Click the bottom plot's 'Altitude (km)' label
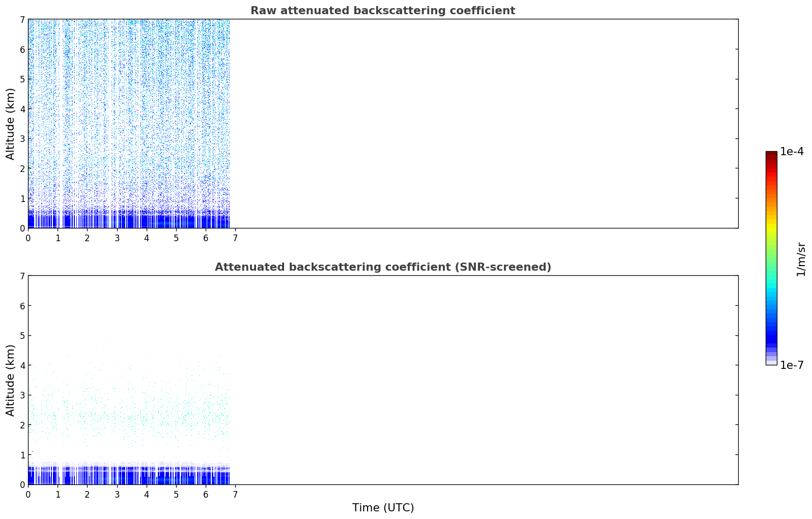Screen dimensions: 812x519 (x=11, y=380)
